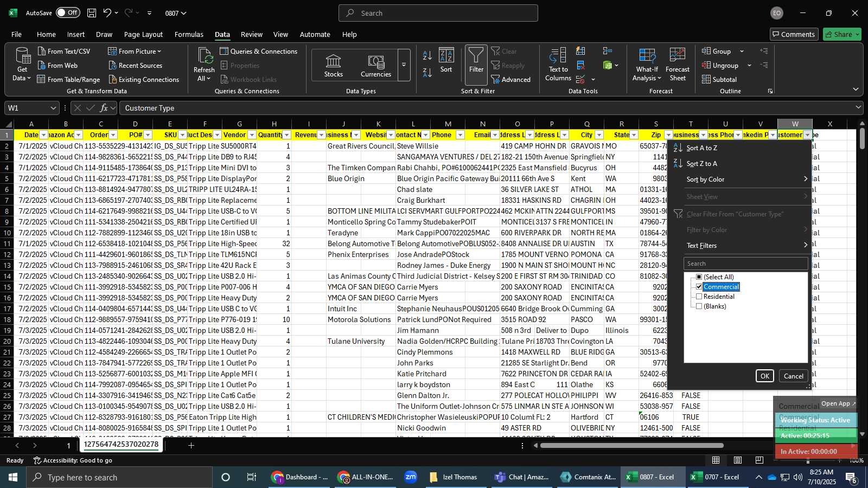Screen dimensions: 868x488
Task: Click the Share button
Action: click(x=842, y=34)
